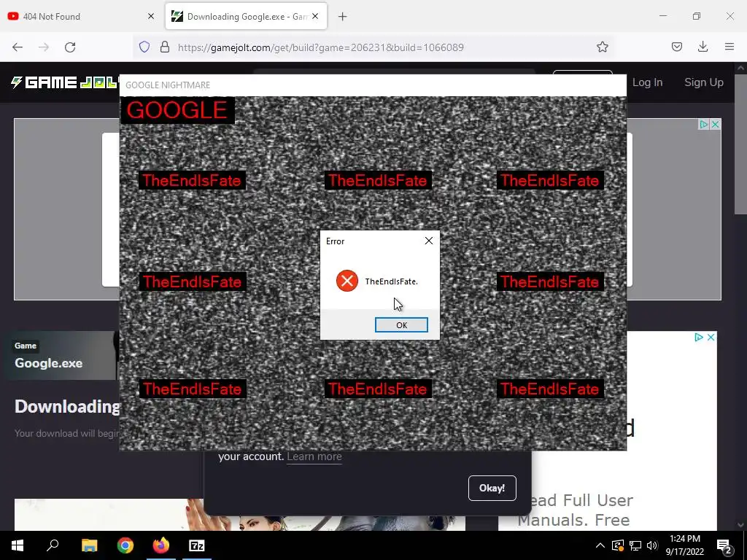Click the GOOGLE NIGHTMARE title bar
This screenshot has width=747, height=560.
(x=373, y=85)
